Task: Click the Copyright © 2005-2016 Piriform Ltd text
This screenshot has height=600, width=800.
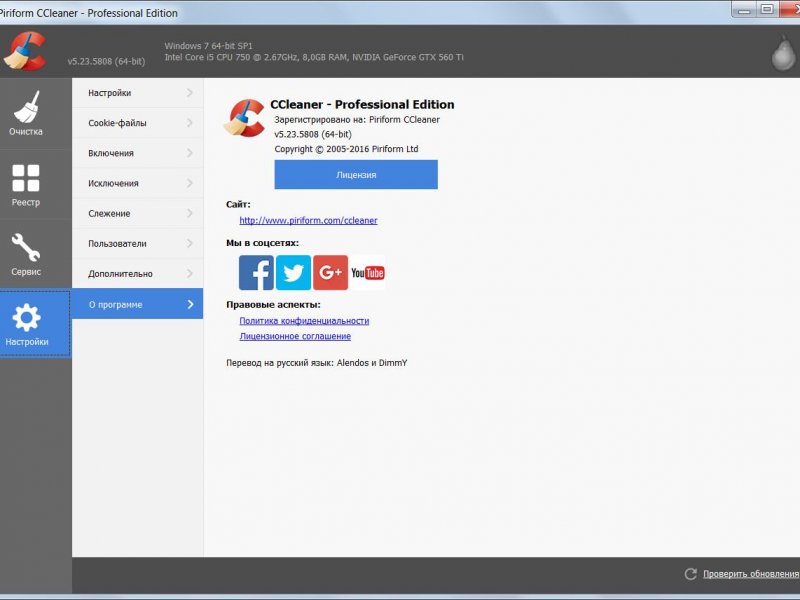Action: click(x=346, y=149)
